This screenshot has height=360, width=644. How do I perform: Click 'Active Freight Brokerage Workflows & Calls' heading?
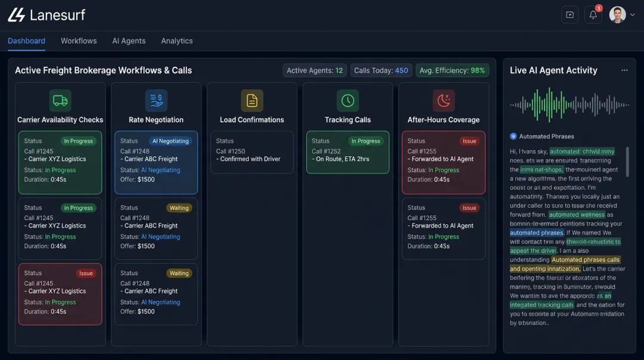click(x=104, y=70)
